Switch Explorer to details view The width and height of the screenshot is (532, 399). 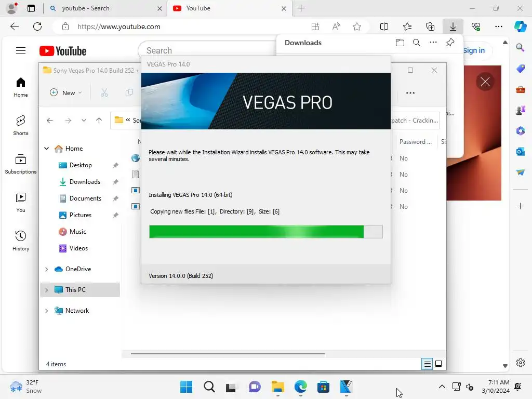point(428,364)
